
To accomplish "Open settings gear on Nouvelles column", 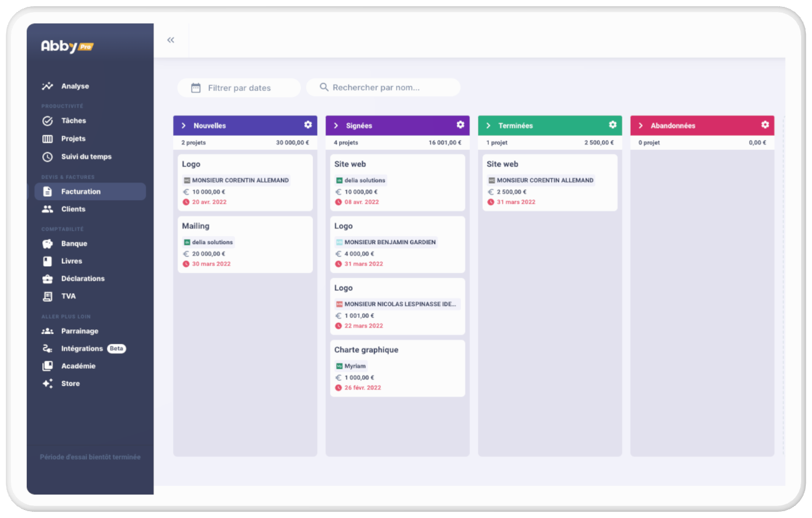I will [x=308, y=125].
